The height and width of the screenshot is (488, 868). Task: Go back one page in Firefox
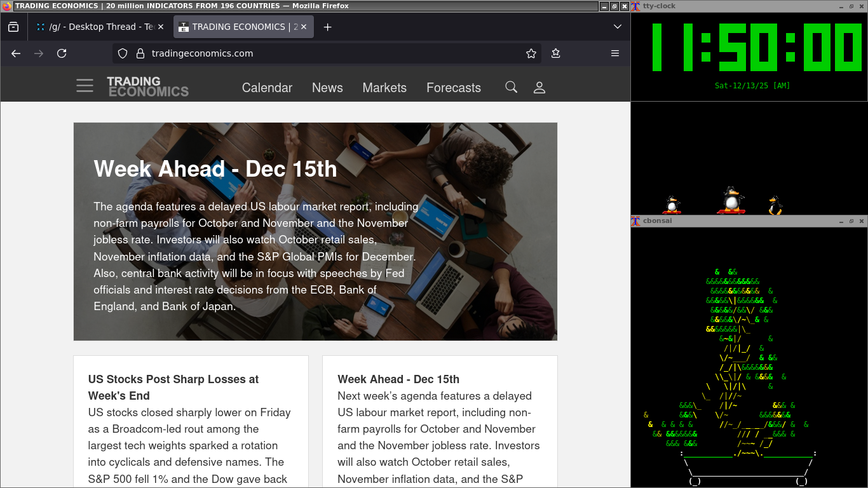16,53
